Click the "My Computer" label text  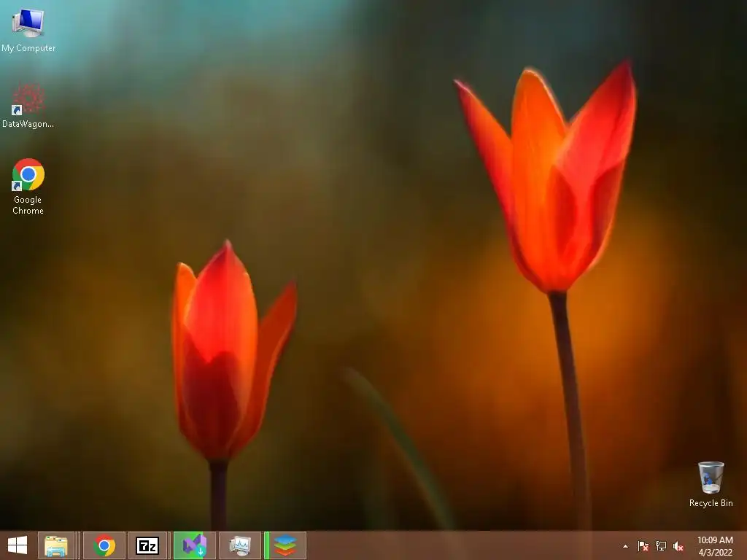click(28, 48)
